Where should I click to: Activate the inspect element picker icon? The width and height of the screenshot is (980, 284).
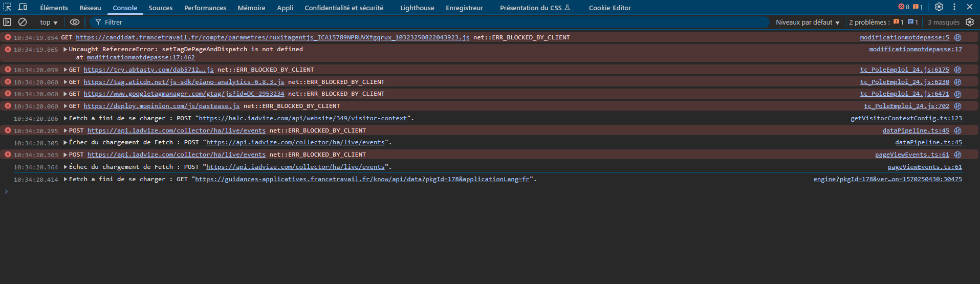coord(7,7)
